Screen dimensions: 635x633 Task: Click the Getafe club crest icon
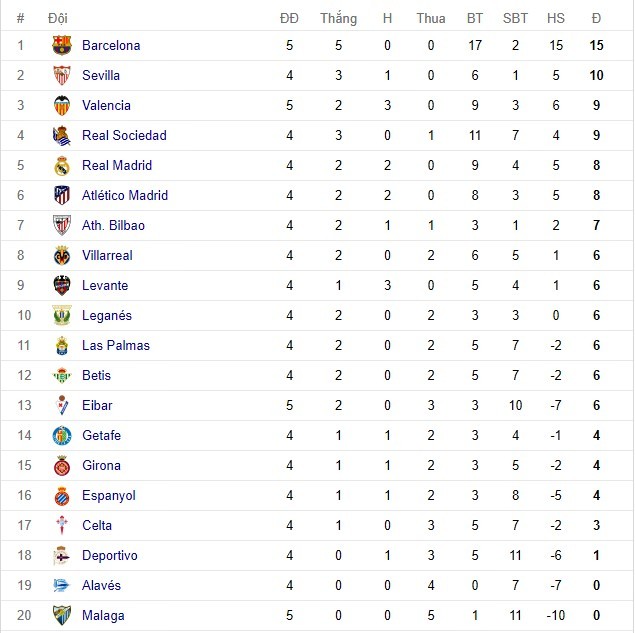62,435
